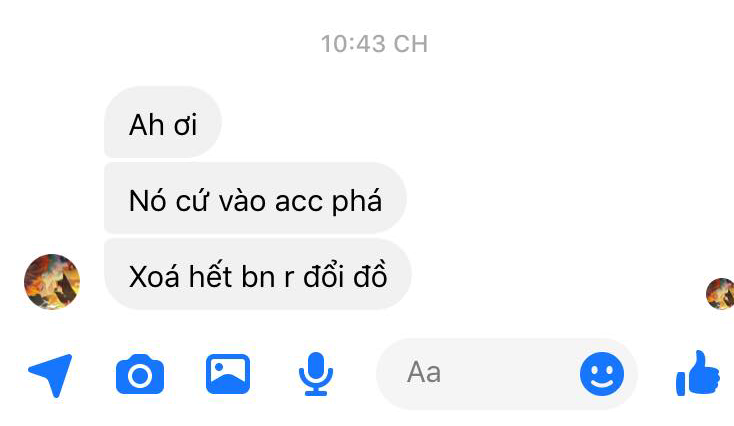Click the word "ơi" in the first bubble
The width and height of the screenshot is (734, 426).
[x=185, y=125]
